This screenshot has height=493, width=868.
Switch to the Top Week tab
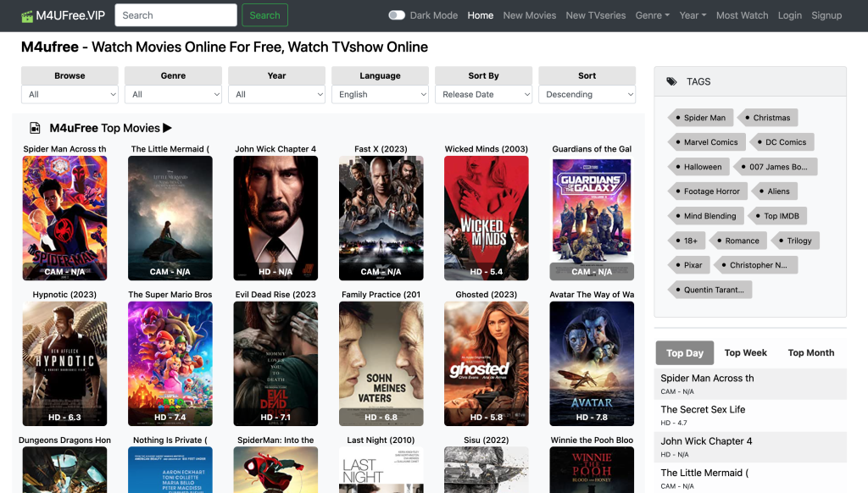[x=745, y=353]
